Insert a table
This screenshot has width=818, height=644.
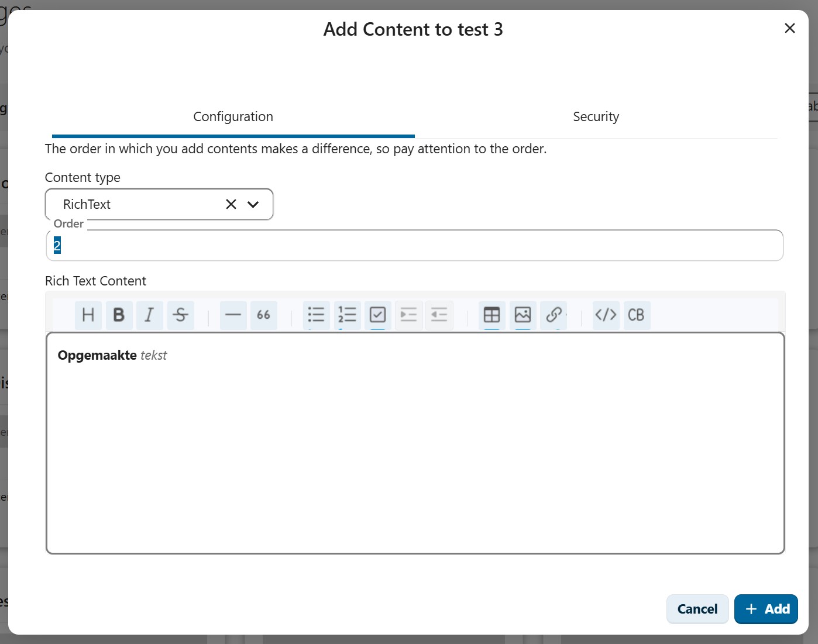492,315
